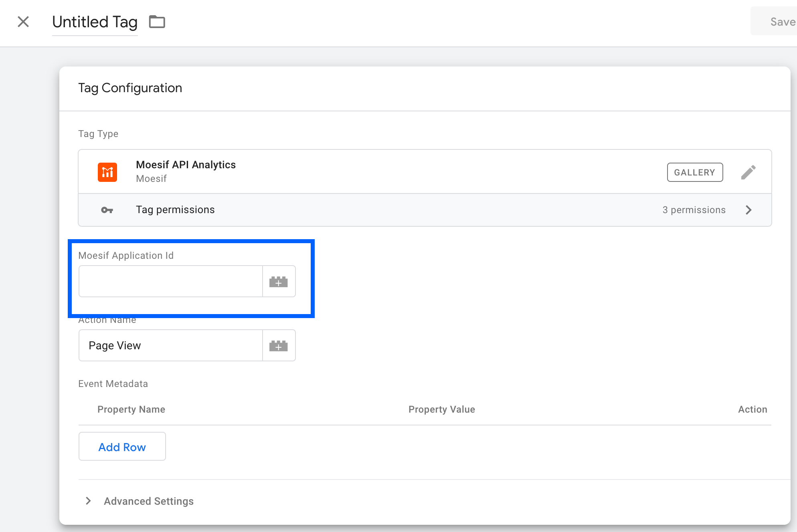This screenshot has width=797, height=532.
Task: Close the tag editor with the X icon
Action: (23, 22)
